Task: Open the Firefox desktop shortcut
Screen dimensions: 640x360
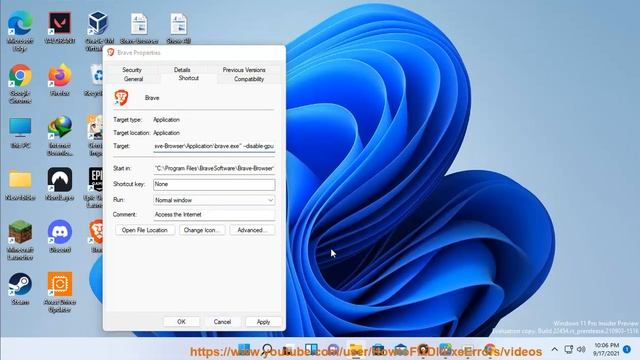Action: tap(60, 76)
